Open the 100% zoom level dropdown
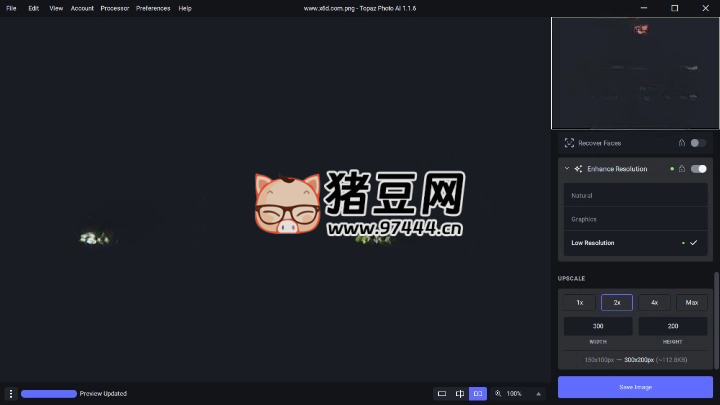The width and height of the screenshot is (720, 405). (514, 394)
